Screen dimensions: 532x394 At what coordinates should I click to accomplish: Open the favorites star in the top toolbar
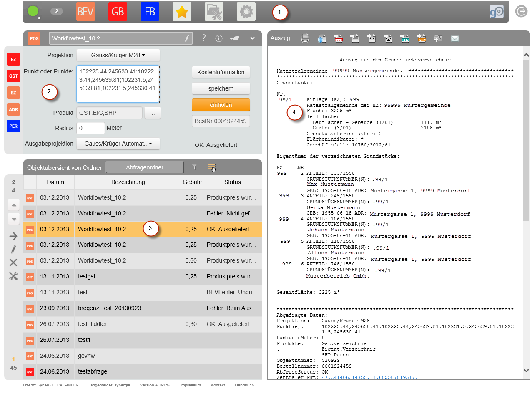click(182, 11)
